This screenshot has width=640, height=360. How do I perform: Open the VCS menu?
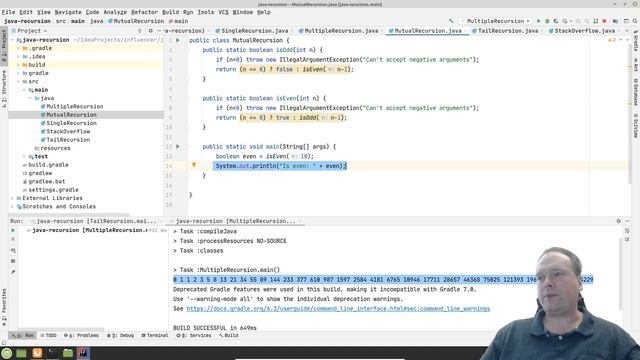coord(224,12)
